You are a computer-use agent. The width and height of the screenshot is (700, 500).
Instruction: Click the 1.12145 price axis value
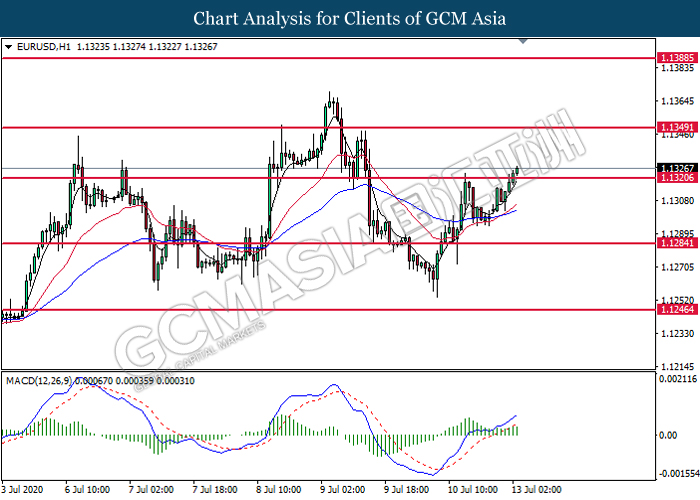pos(677,367)
